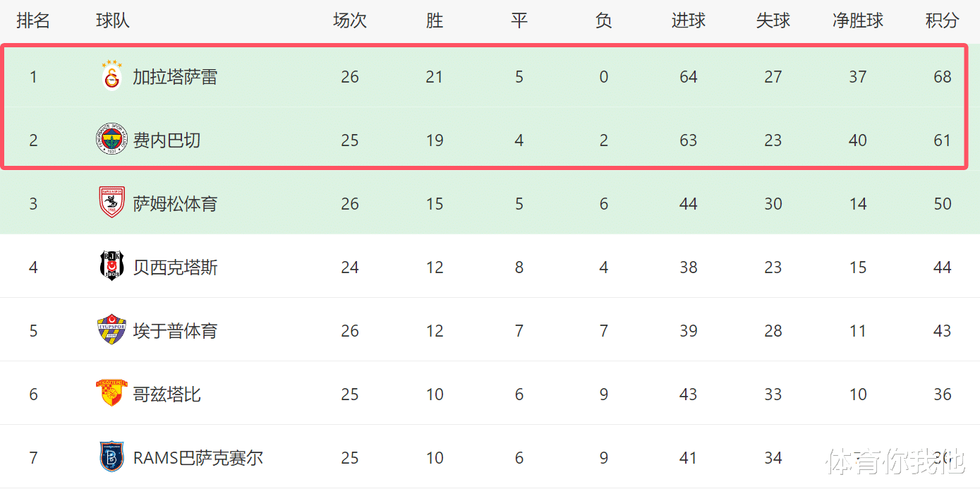Click the 球队 column header

pyautogui.click(x=113, y=21)
